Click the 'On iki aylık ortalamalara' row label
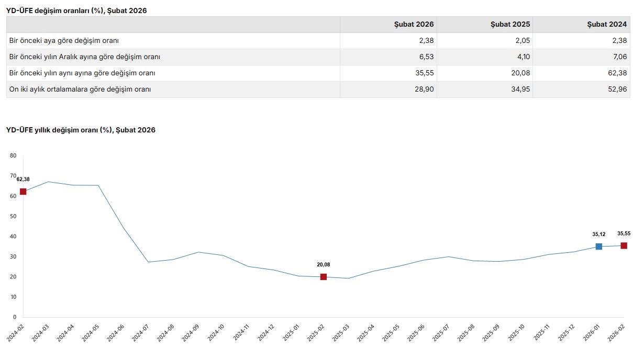Image resolution: width=644 pixels, height=358 pixels. pos(80,89)
